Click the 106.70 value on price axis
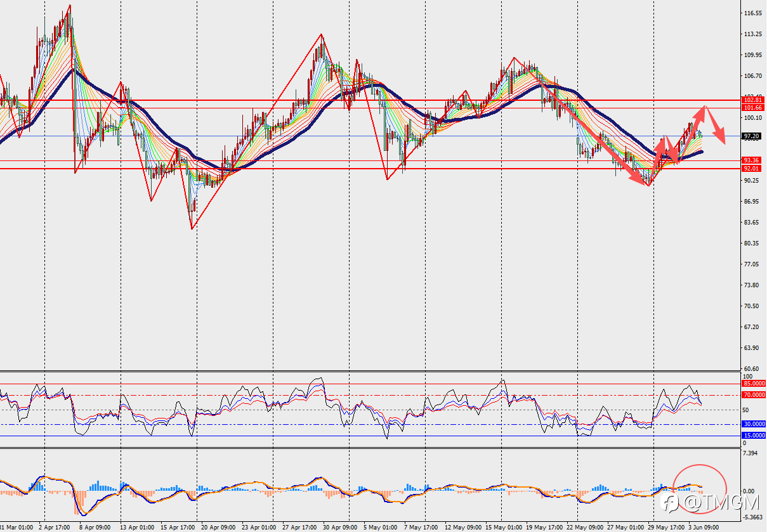Screen dimensions: 767x532 (x=754, y=76)
